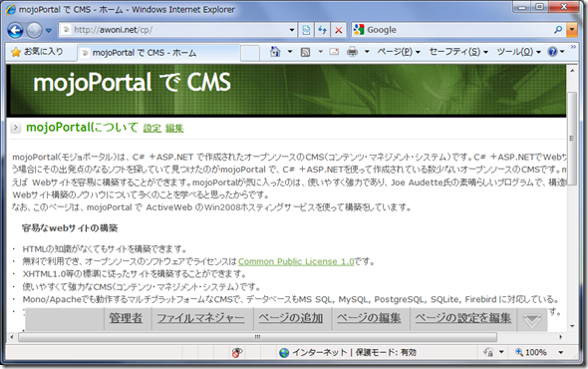Viewport: 588px width, 369px height.
Task: Click the mojoPortalについて heading
Action: click(x=82, y=128)
